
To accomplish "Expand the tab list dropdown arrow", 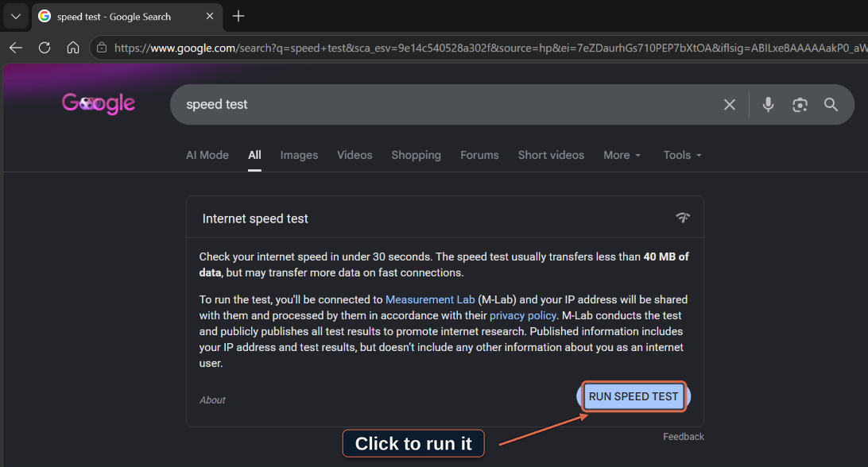I will [16, 17].
